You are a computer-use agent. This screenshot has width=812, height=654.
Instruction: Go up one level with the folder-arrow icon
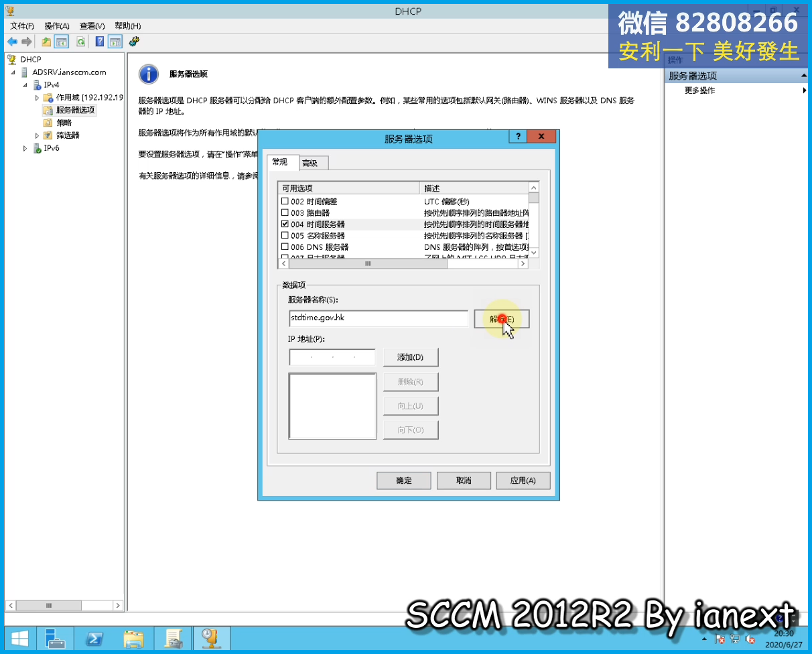pyautogui.click(x=46, y=42)
